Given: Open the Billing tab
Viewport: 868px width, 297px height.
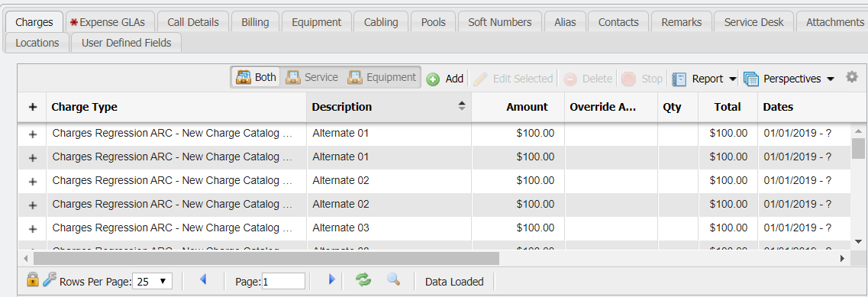Looking at the screenshot, I should 255,22.
